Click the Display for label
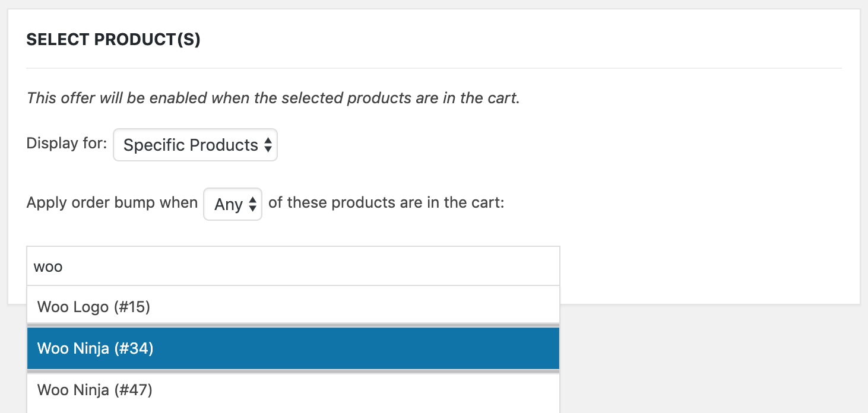This screenshot has width=868, height=413. pyautogui.click(x=65, y=144)
